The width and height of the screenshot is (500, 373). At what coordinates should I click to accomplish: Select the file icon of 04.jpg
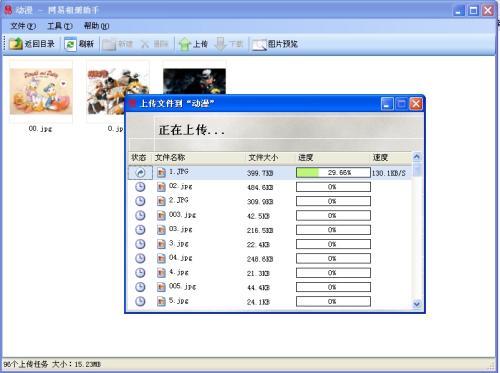pyautogui.click(x=161, y=258)
